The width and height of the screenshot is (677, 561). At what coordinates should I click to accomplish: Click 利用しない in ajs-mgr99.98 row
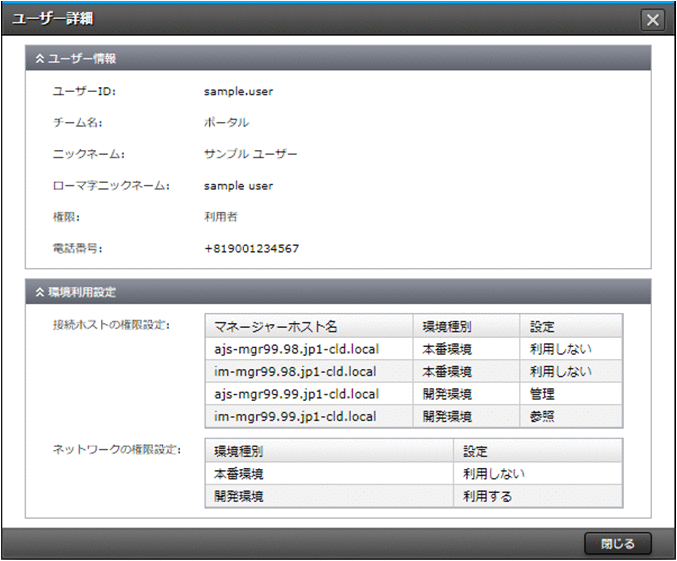tap(560, 349)
